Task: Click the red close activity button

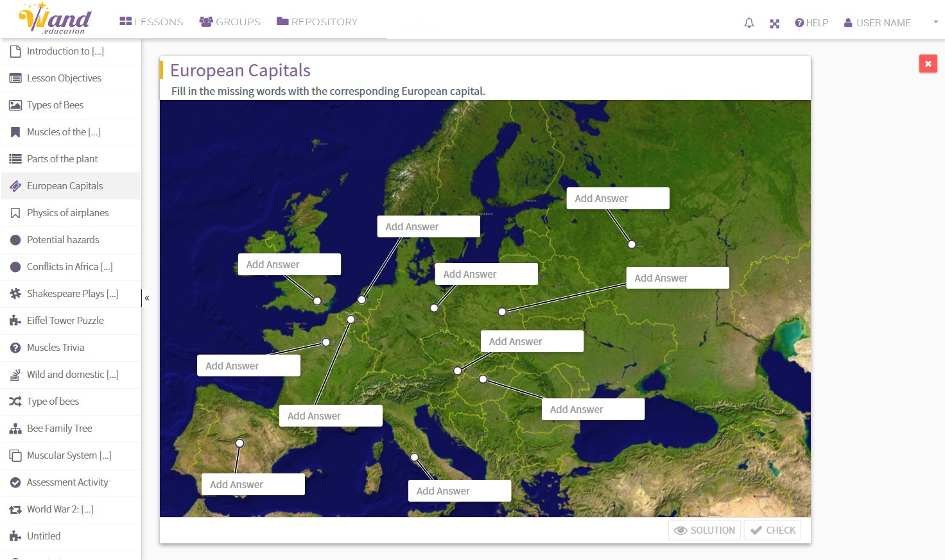Action: tap(928, 64)
